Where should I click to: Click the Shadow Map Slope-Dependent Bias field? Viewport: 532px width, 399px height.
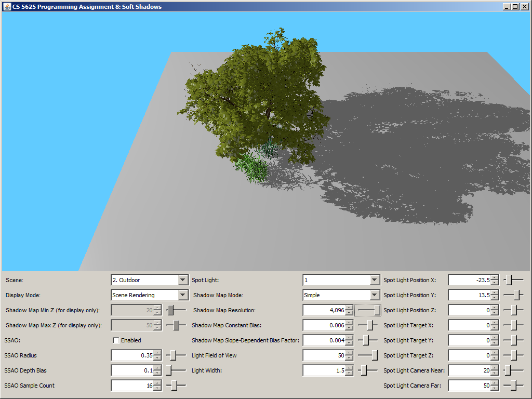(x=324, y=340)
